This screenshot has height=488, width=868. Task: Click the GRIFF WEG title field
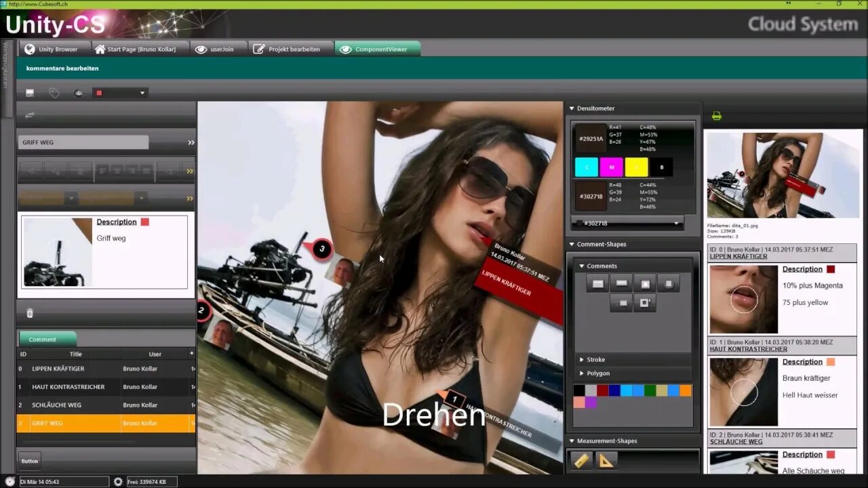[83, 142]
